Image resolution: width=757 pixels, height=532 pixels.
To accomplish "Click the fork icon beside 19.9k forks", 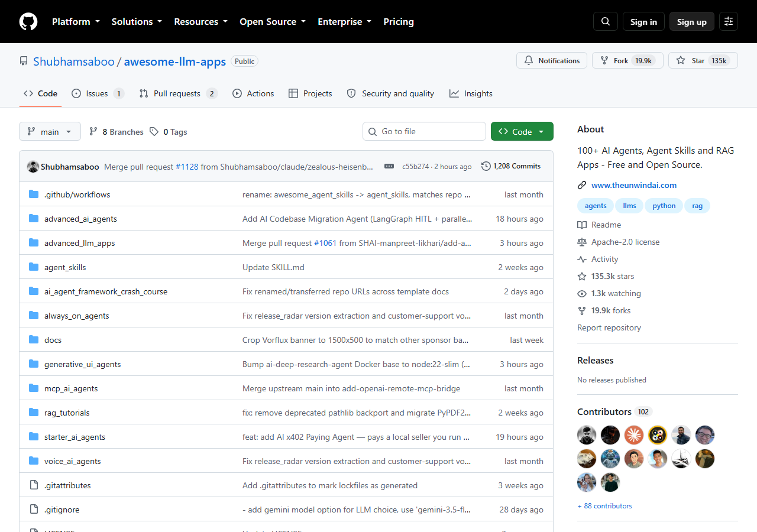I will (582, 310).
